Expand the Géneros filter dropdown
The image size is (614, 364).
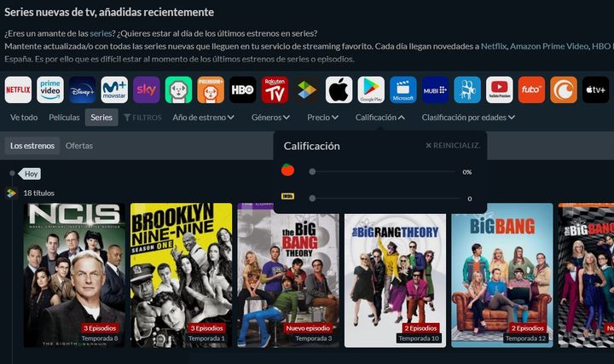pos(270,118)
